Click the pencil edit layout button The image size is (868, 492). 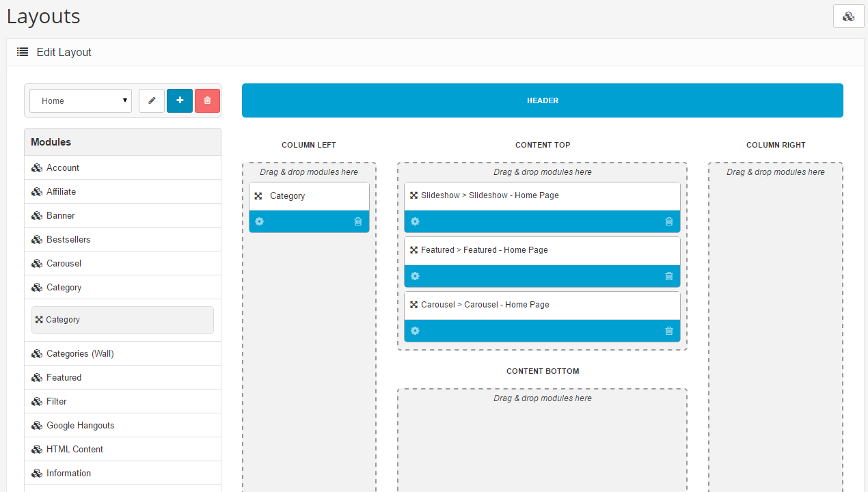(151, 100)
